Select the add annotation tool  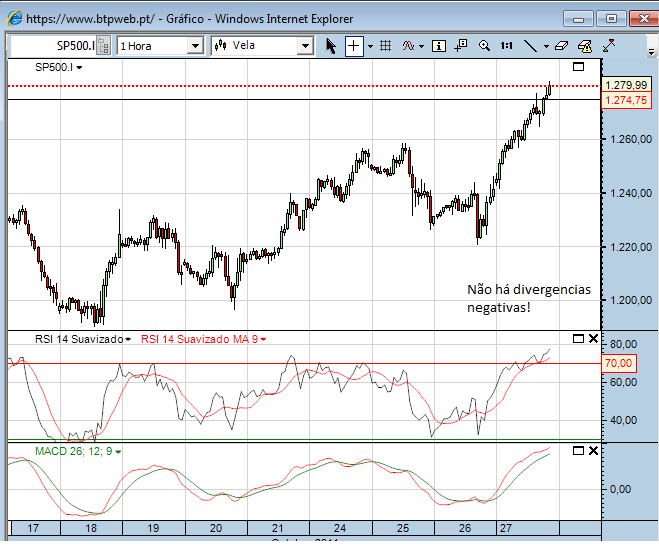461,45
